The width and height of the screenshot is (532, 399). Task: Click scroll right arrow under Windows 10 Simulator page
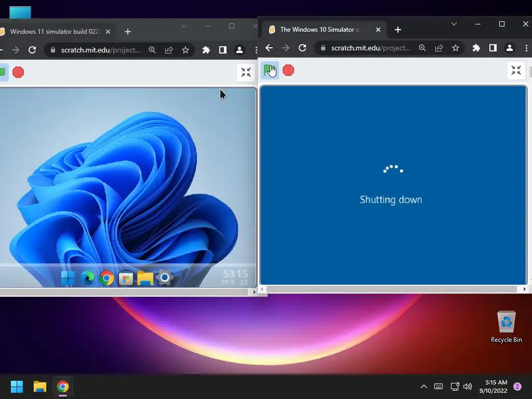point(525,289)
